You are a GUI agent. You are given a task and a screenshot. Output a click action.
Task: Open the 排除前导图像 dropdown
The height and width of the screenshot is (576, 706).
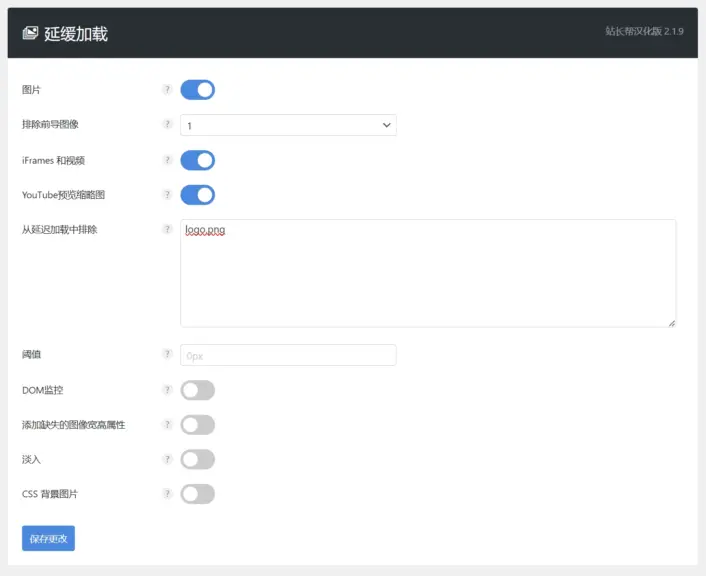[x=288, y=125]
